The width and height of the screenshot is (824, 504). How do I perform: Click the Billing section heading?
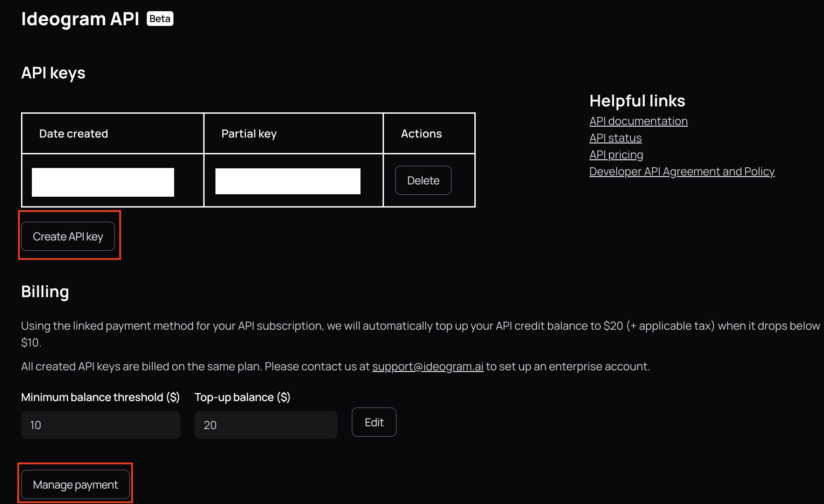[45, 292]
